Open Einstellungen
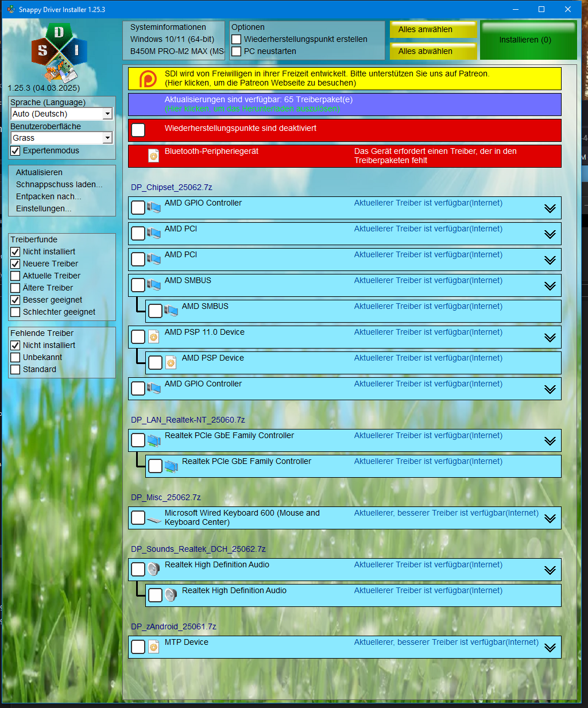Screen dimensions: 588x708 point(44,208)
